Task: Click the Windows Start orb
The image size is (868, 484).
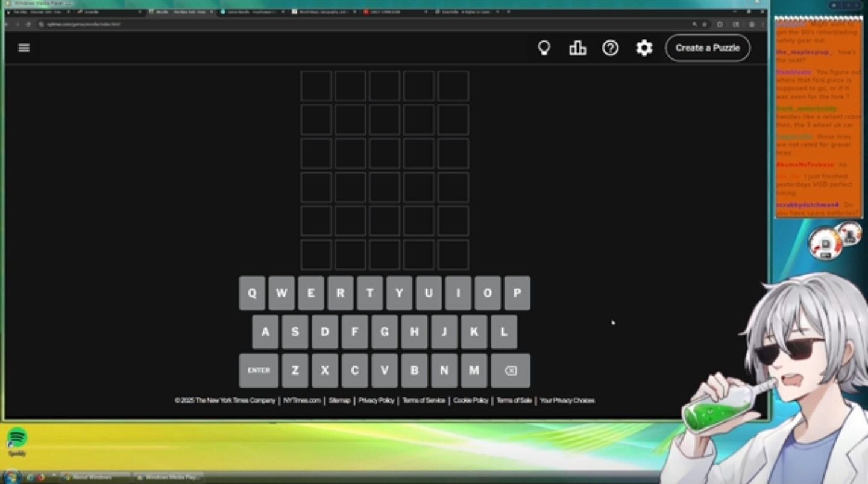Action: (11, 477)
